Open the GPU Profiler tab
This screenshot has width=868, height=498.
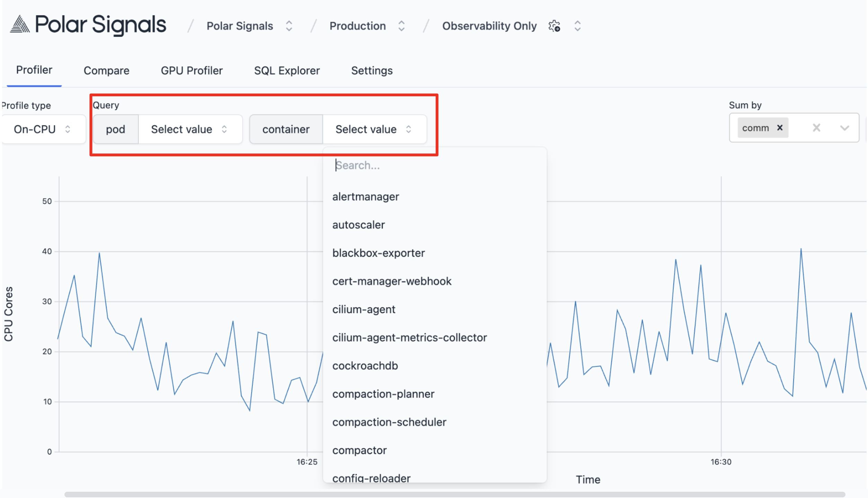click(192, 71)
